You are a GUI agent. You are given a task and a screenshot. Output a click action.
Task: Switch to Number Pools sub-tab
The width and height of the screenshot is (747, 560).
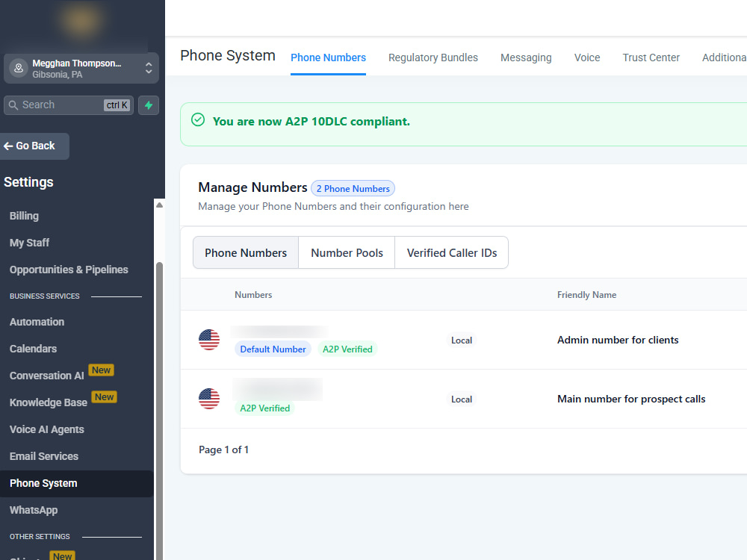point(347,252)
